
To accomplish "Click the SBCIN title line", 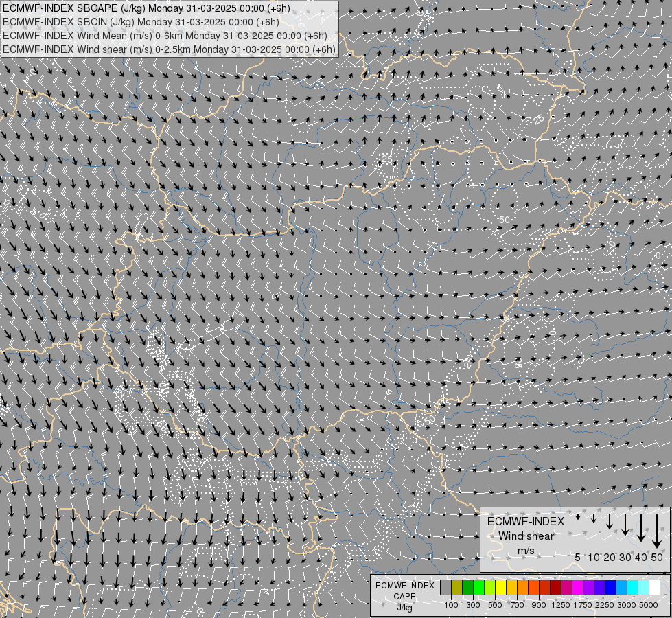I will [141, 22].
